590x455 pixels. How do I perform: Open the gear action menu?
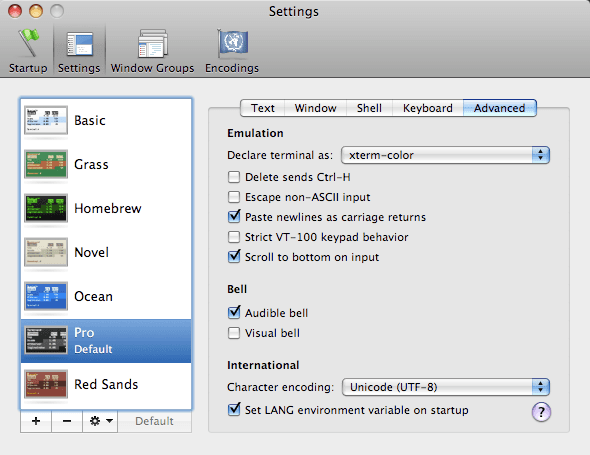pos(100,421)
